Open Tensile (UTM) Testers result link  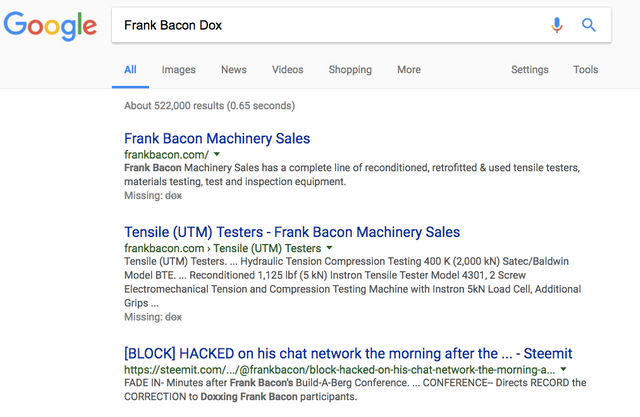pyautogui.click(x=292, y=232)
